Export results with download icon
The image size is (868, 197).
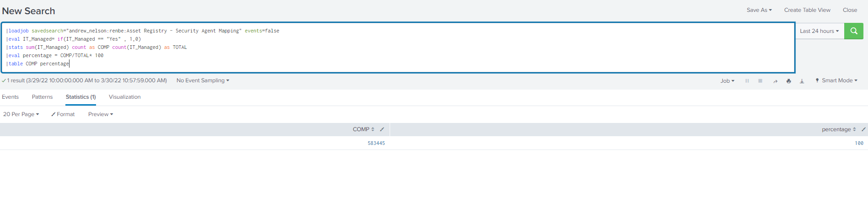[802, 81]
